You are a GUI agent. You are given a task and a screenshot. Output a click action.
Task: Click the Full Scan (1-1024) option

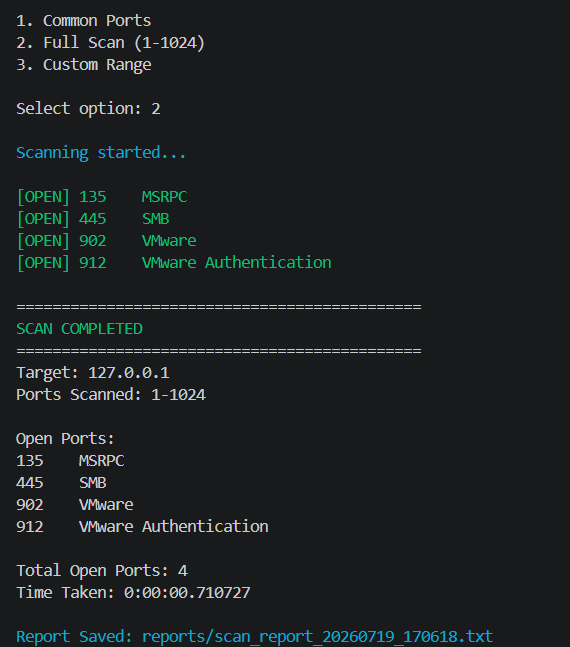pyautogui.click(x=110, y=43)
